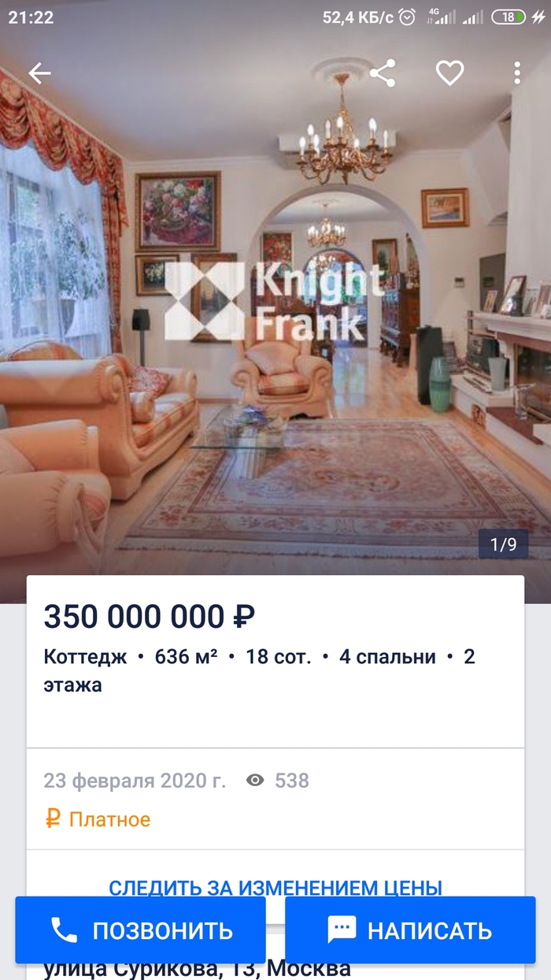Tap the property details line Коттедж 636 м²
Screen dimensions: 551x980
click(x=259, y=670)
